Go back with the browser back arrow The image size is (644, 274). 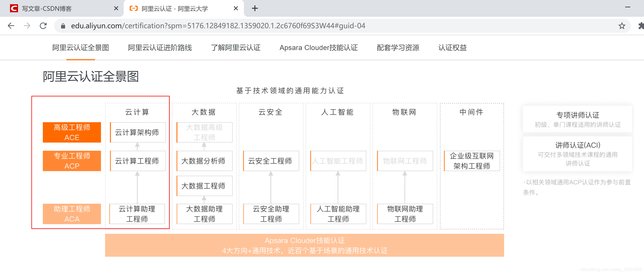[x=11, y=26]
